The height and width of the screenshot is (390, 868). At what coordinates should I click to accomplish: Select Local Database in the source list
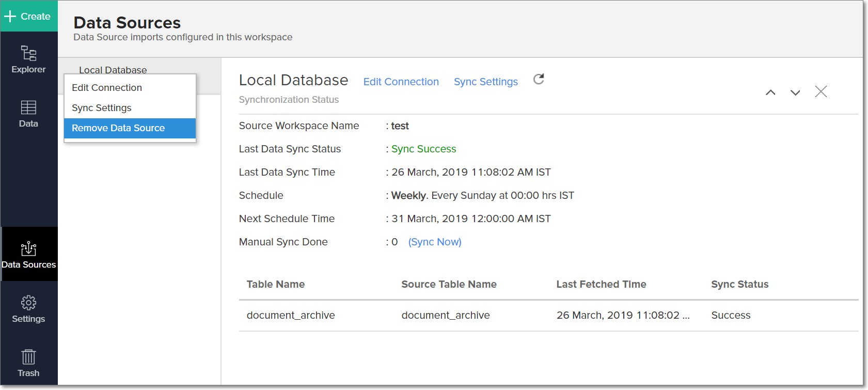[x=113, y=69]
